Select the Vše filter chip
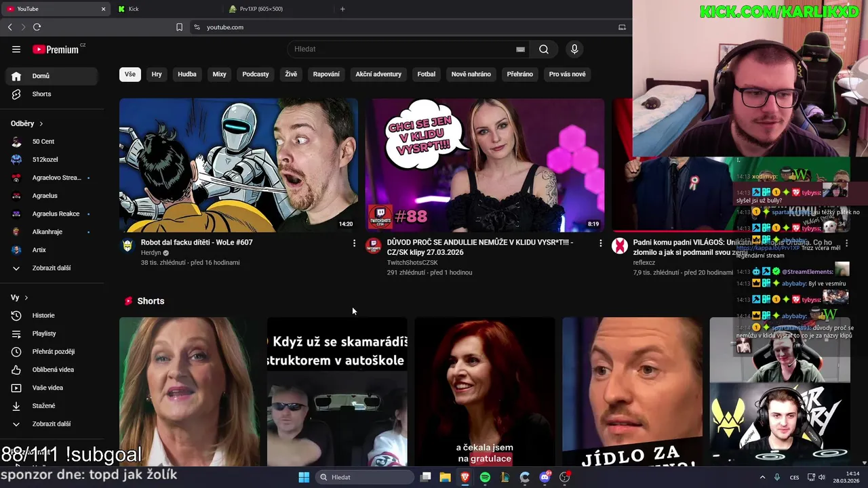868x488 pixels. [130, 74]
